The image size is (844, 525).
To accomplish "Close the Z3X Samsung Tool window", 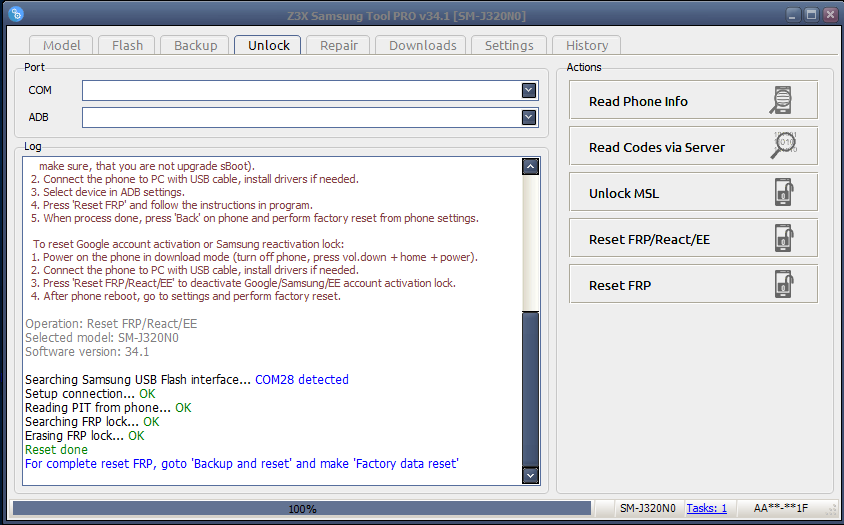I will pyautogui.click(x=830, y=15).
